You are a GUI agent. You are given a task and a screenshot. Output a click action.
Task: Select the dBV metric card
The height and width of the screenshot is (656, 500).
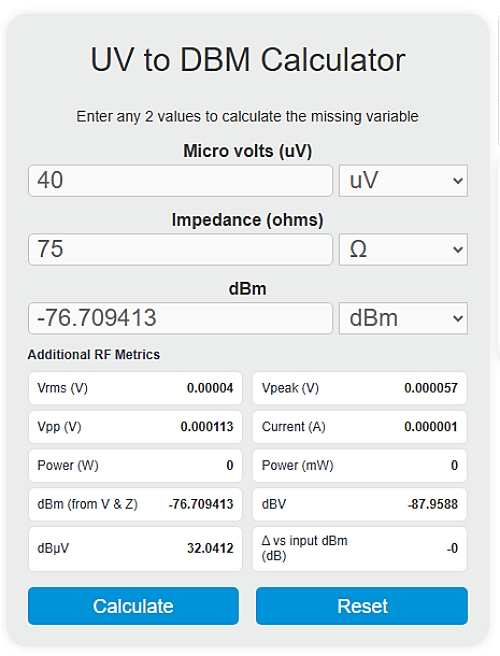point(360,504)
